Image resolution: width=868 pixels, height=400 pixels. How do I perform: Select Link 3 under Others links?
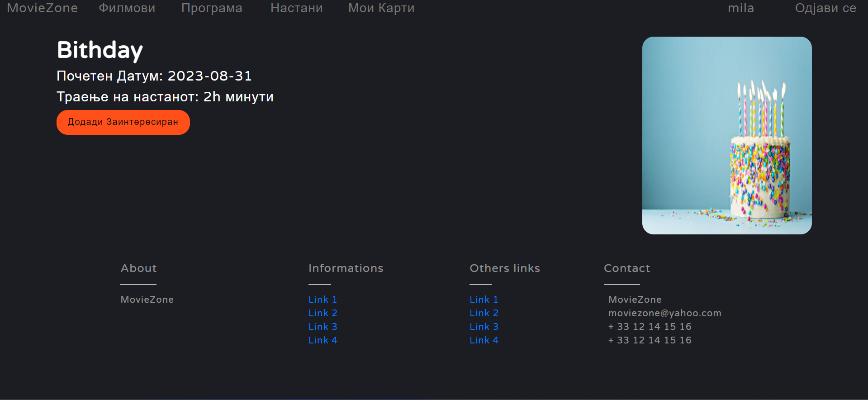click(x=484, y=327)
